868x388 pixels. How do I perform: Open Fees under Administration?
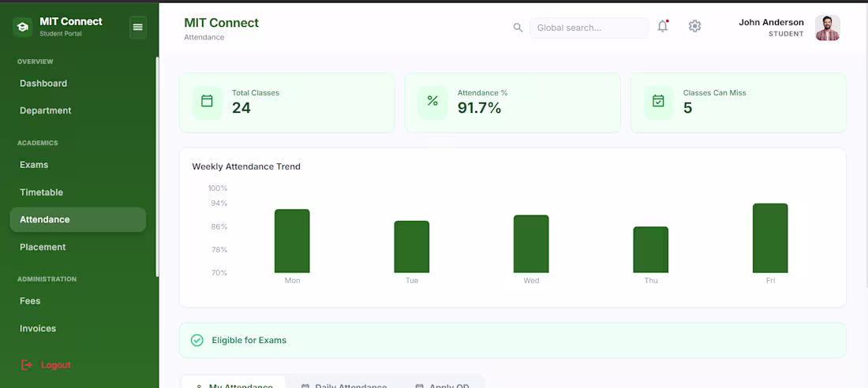[x=77, y=301]
